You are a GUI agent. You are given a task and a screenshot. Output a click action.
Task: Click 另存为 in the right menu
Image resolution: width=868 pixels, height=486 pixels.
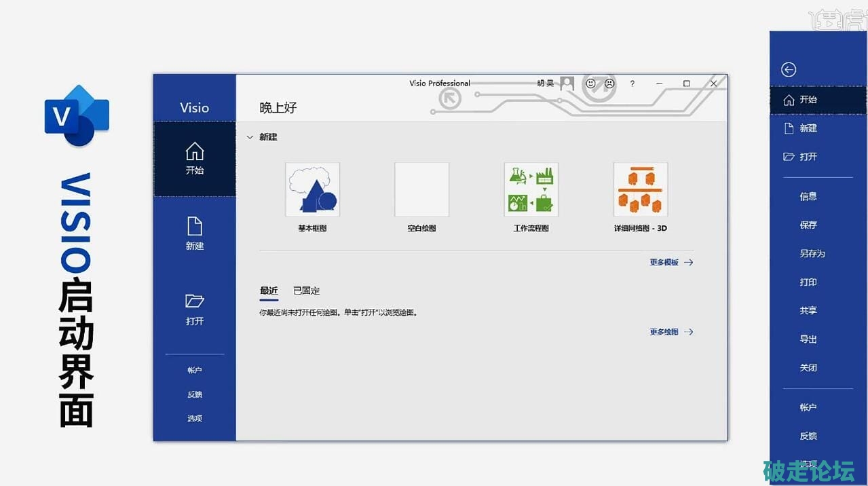812,253
